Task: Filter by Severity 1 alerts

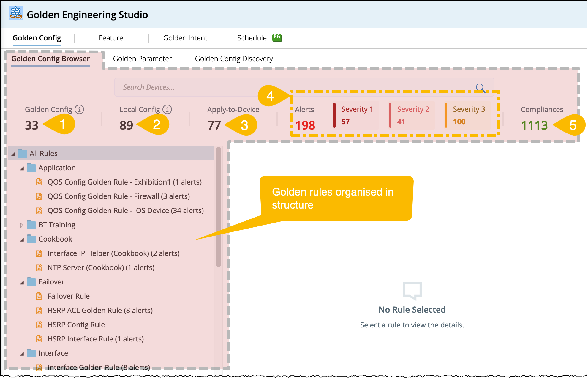Action: pos(356,115)
